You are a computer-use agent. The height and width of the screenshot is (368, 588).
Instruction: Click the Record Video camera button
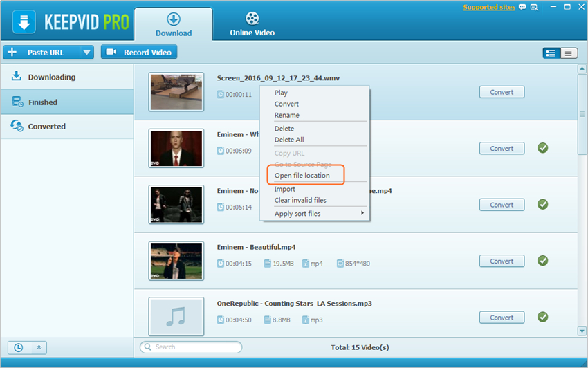139,53
